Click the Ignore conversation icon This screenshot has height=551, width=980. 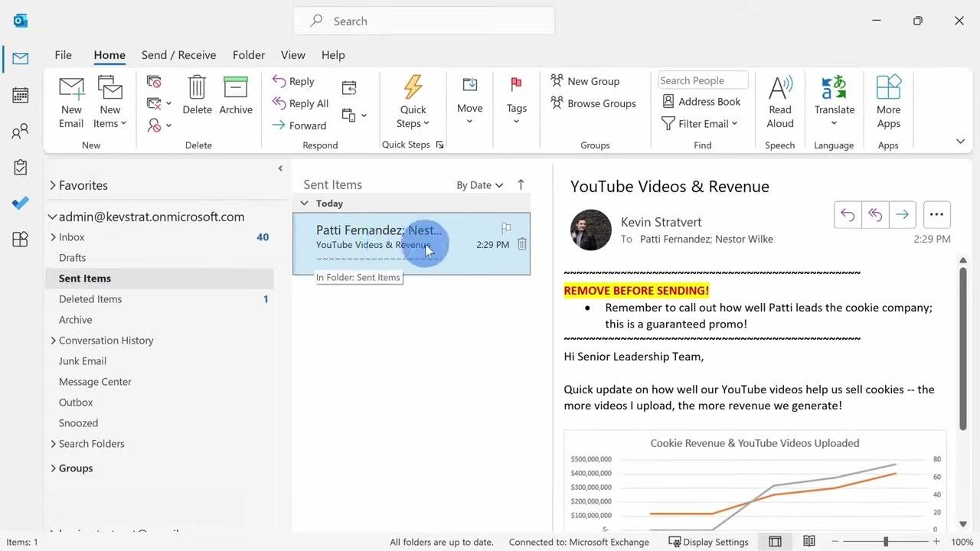154,81
